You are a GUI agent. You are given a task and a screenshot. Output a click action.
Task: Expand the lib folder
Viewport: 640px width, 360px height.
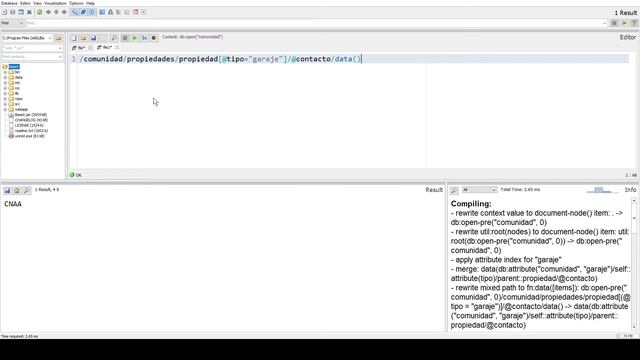5,93
